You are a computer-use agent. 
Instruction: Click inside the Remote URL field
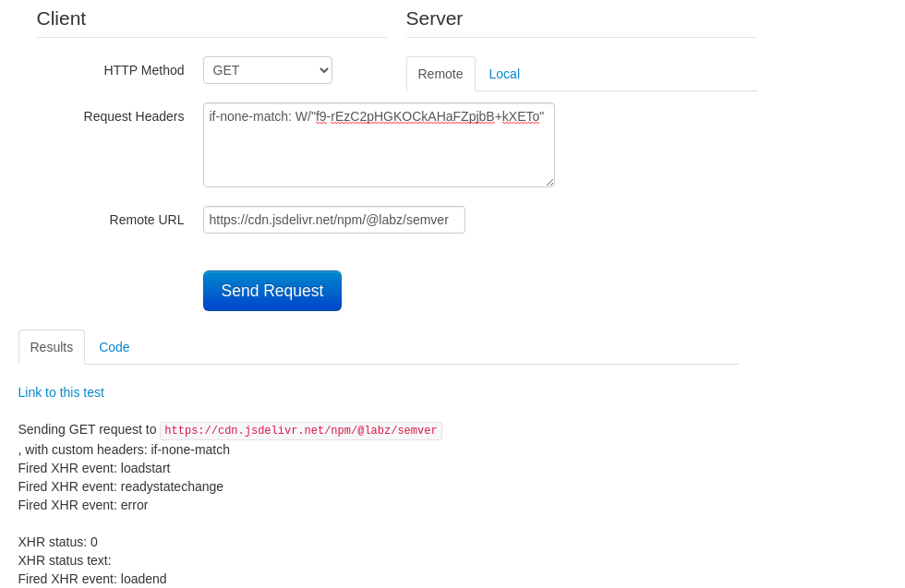[333, 220]
